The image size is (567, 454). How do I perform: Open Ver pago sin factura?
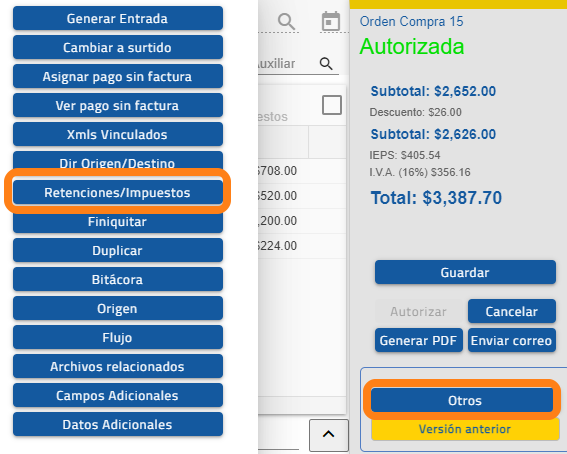tap(118, 105)
